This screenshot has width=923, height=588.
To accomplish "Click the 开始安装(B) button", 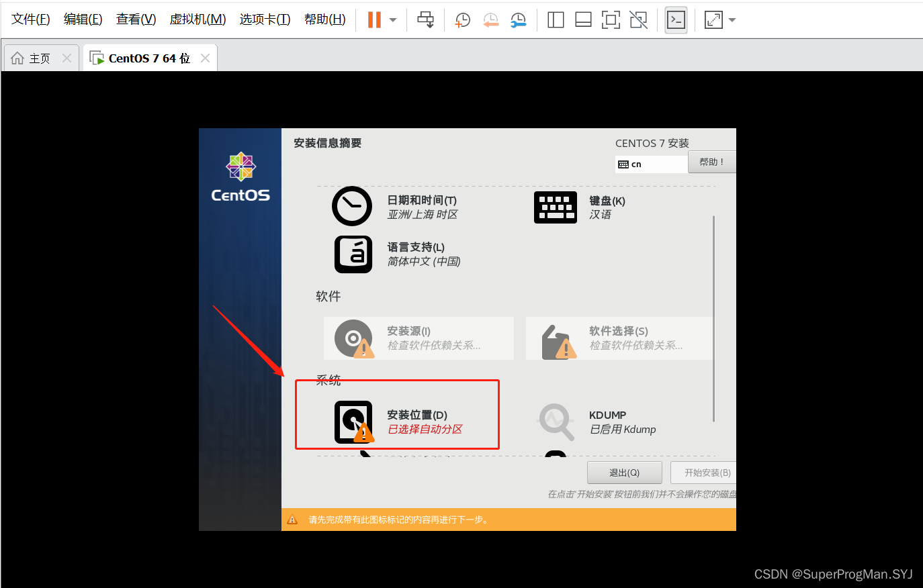I will coord(703,473).
